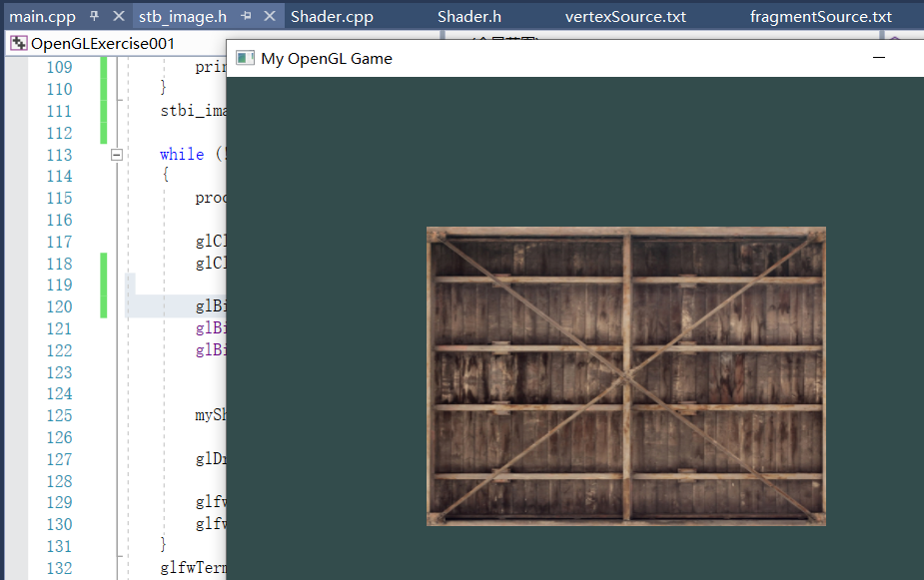Switch to the Shader.cpp tab
Viewport: 924px width, 580px height.
tap(331, 15)
